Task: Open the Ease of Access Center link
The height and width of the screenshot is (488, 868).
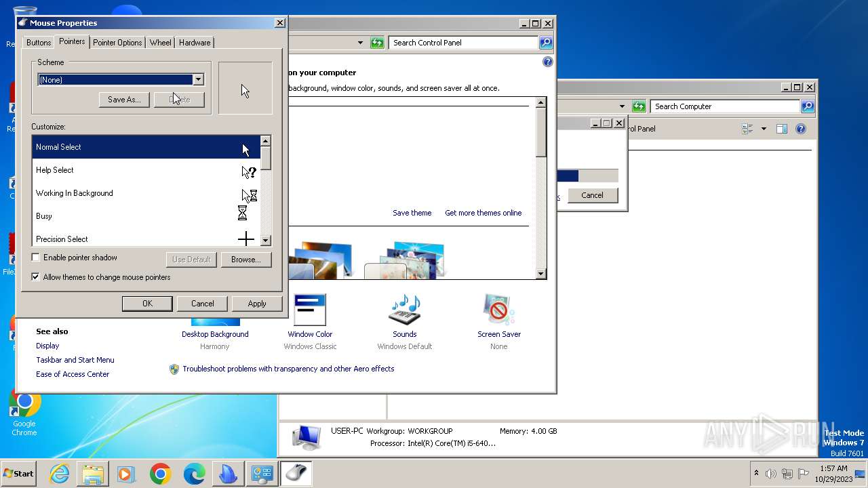Action: pyautogui.click(x=73, y=374)
